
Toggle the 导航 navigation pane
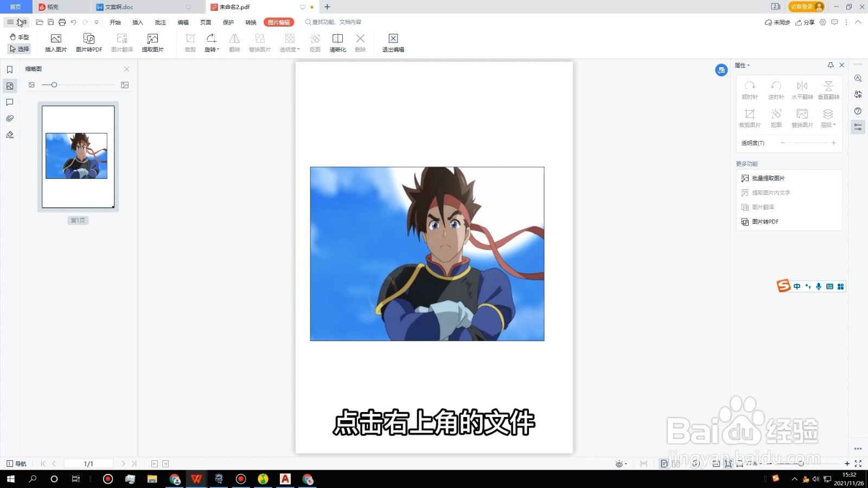(x=16, y=464)
